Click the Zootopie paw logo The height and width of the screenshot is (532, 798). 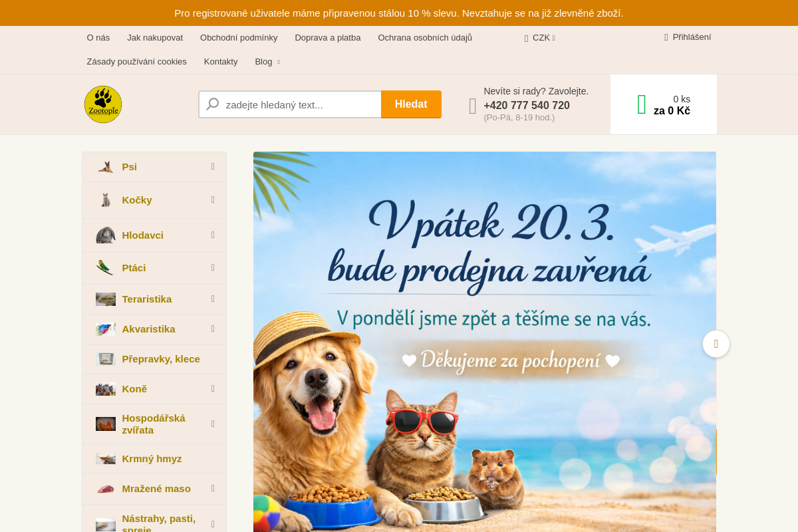(x=103, y=104)
